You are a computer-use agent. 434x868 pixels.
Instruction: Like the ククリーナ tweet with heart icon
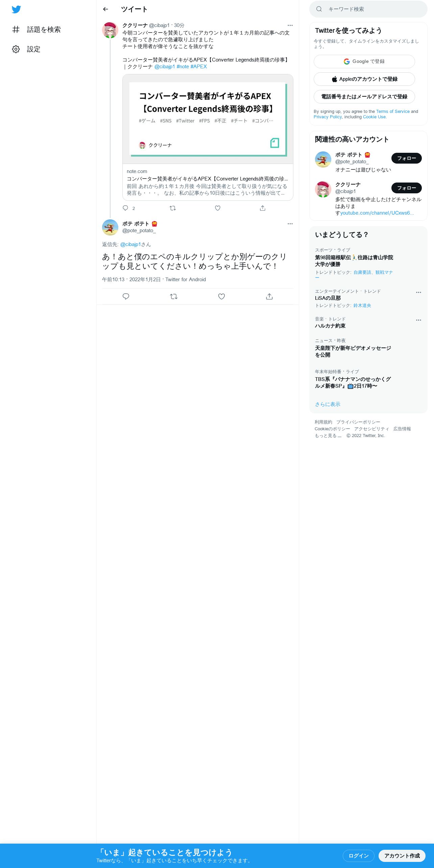pos(218,208)
